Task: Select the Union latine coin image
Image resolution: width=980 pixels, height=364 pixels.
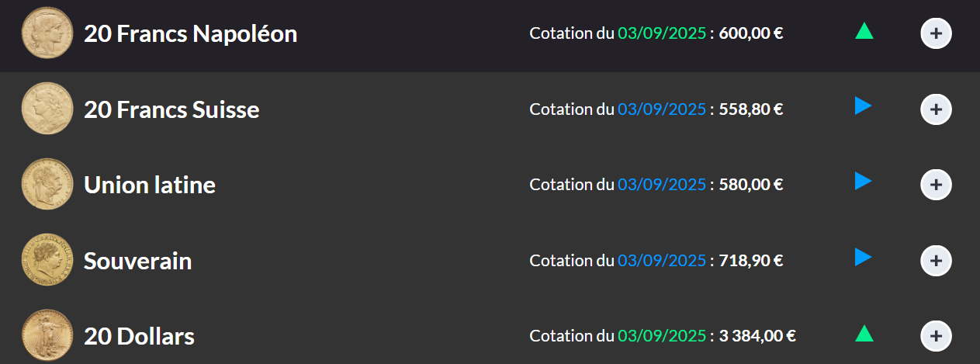Action: (x=47, y=185)
